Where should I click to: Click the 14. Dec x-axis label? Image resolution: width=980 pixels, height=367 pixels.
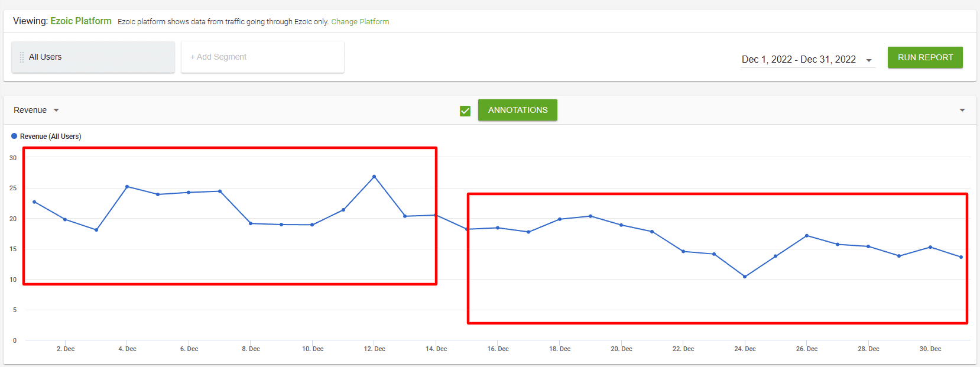click(436, 349)
